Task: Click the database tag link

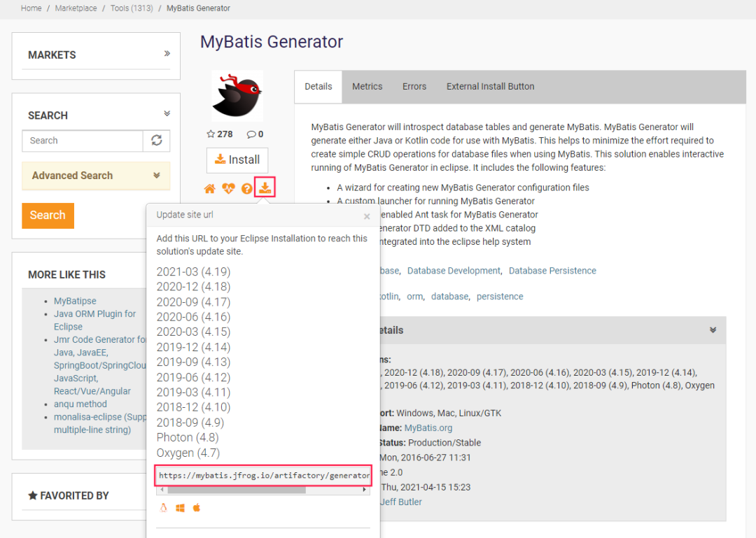Action: click(x=449, y=297)
